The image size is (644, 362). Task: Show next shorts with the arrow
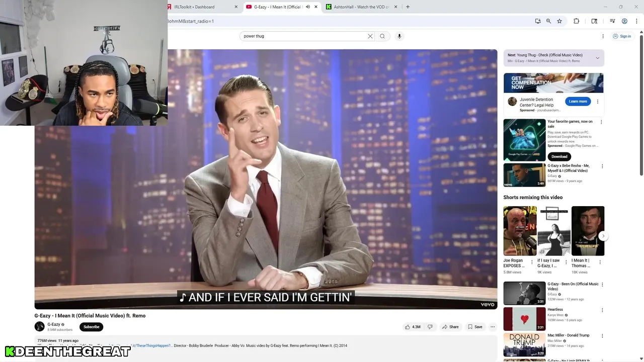click(x=603, y=236)
